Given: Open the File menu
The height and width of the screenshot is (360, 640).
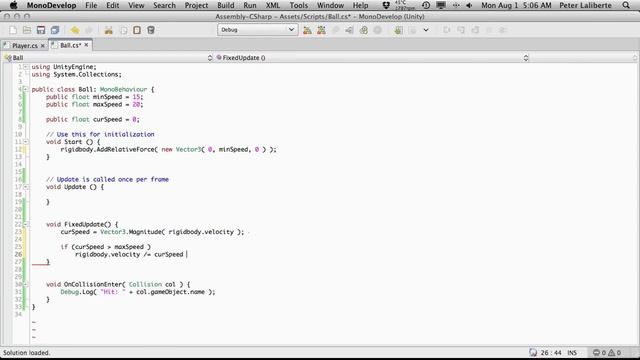Looking at the screenshot, I should (91, 5).
